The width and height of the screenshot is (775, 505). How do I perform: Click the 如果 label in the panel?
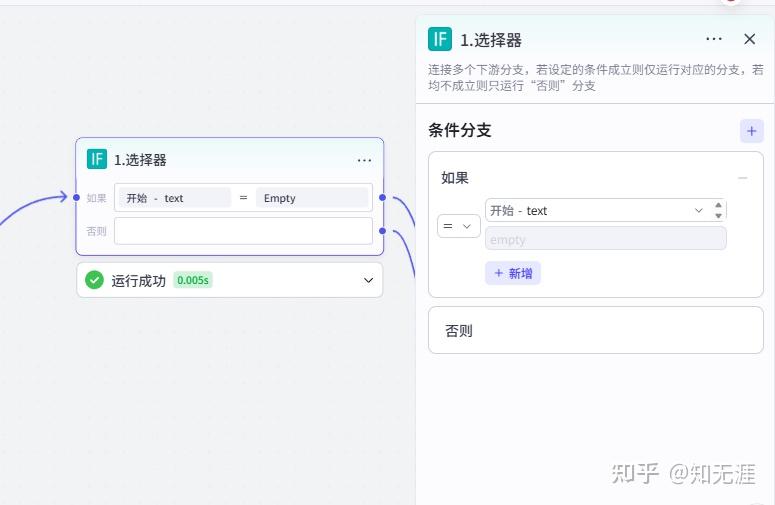(x=455, y=178)
